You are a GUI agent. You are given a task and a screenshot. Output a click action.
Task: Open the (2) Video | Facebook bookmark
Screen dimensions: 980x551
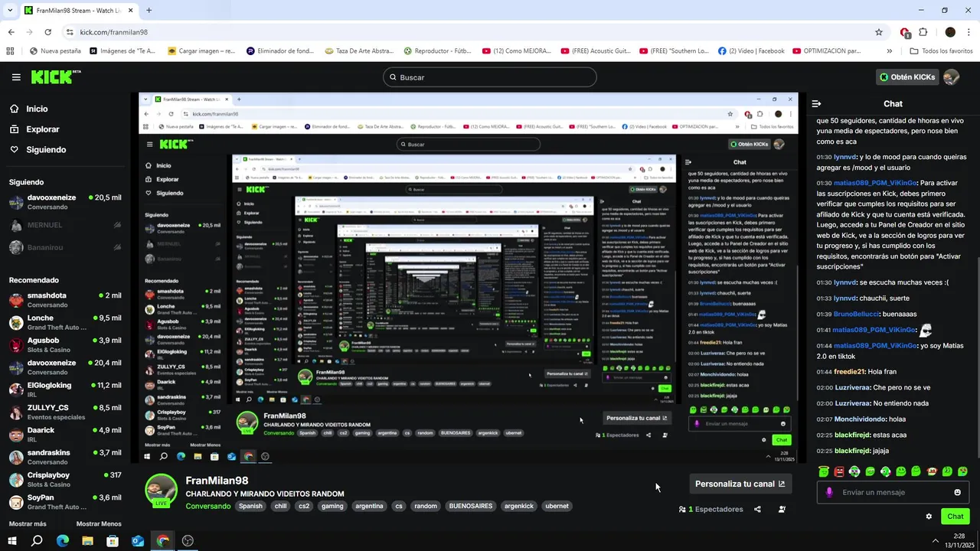coord(751,51)
